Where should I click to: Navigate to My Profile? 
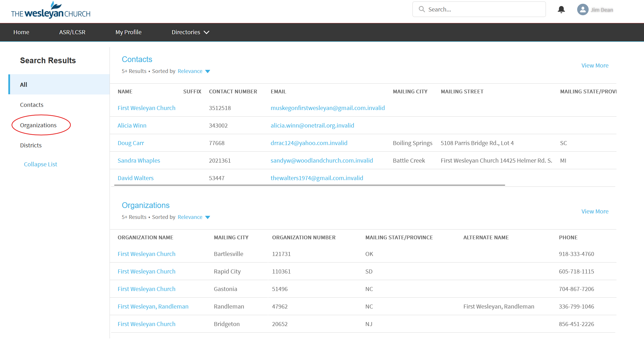click(x=128, y=32)
